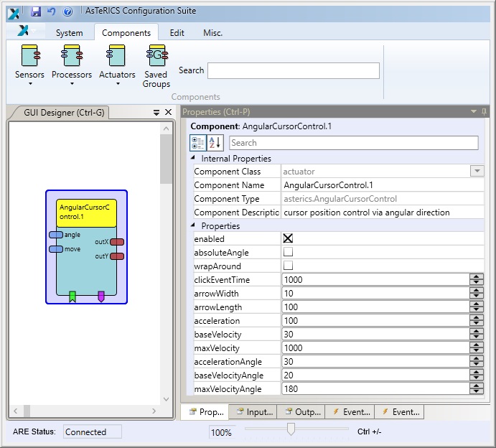Click the outY output port
The height and width of the screenshot is (448, 496).
pos(117,256)
